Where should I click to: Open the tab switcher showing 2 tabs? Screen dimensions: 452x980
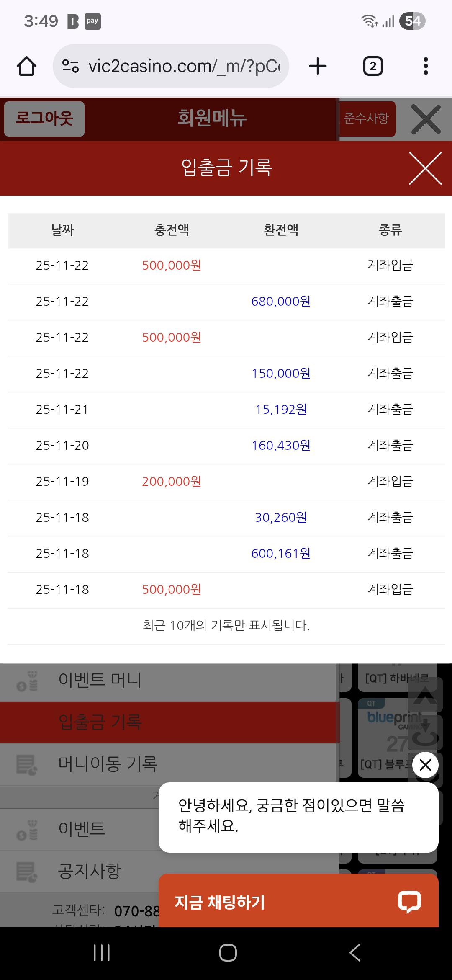pyautogui.click(x=372, y=66)
